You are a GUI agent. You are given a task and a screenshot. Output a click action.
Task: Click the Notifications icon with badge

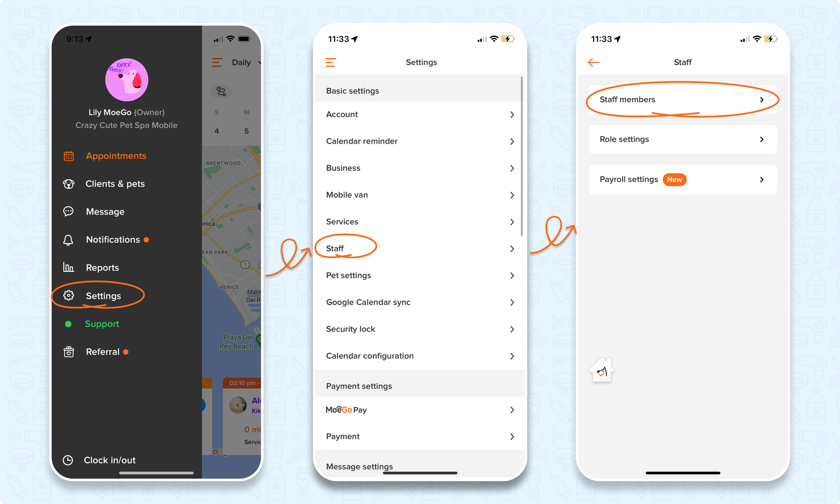pos(69,239)
